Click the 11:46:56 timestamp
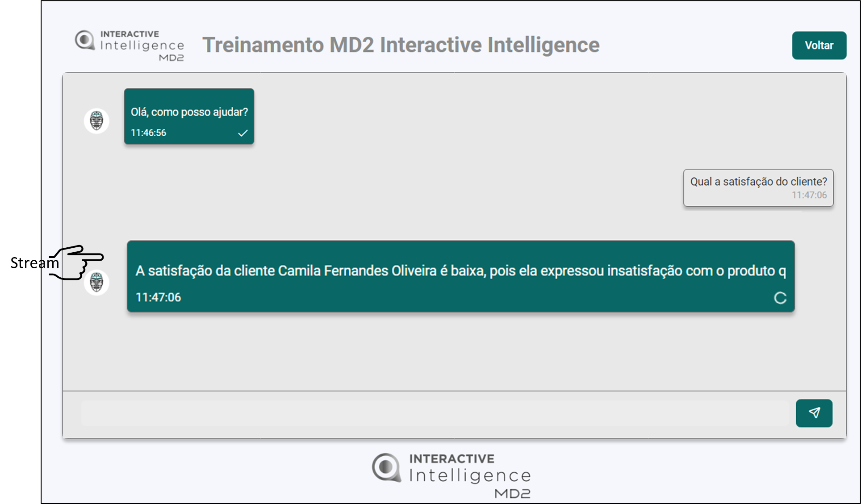 148,133
